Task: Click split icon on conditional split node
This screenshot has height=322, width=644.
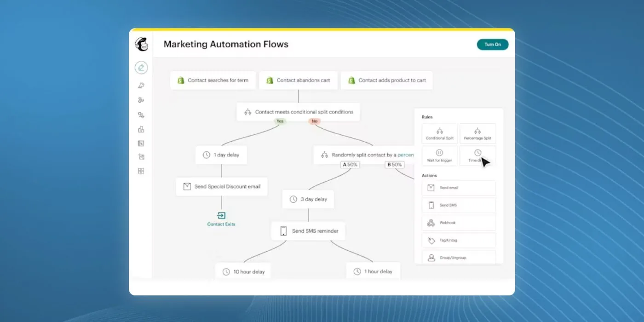Action: 247,112
